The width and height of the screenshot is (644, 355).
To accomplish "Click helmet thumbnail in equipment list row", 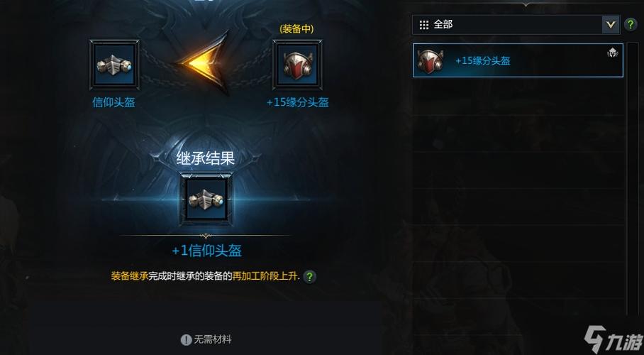I will 430,60.
